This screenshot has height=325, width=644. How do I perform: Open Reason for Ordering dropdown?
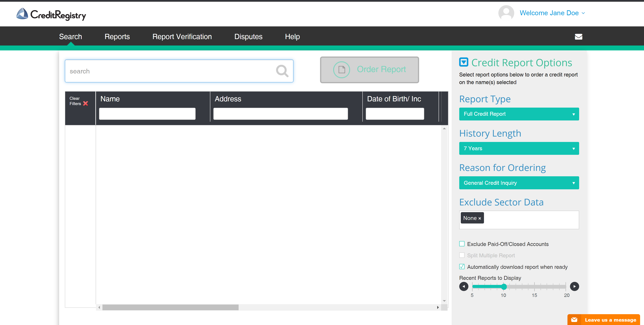pyautogui.click(x=519, y=183)
